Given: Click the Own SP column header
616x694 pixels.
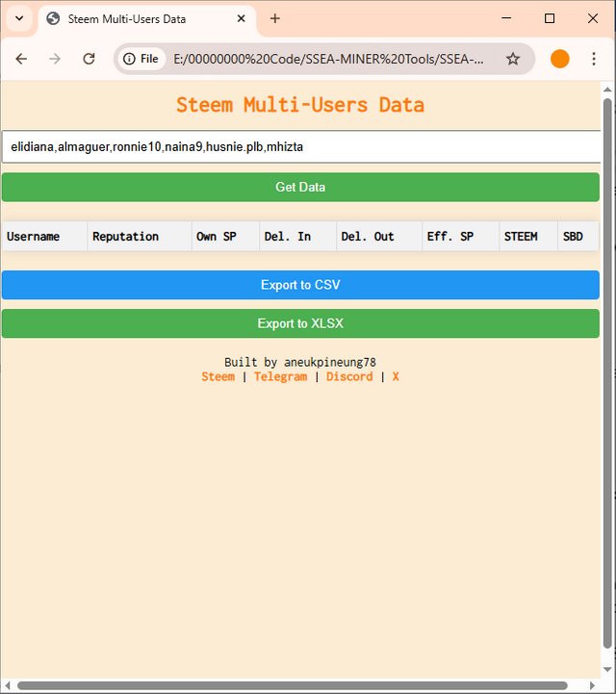Looking at the screenshot, I should coord(225,237).
